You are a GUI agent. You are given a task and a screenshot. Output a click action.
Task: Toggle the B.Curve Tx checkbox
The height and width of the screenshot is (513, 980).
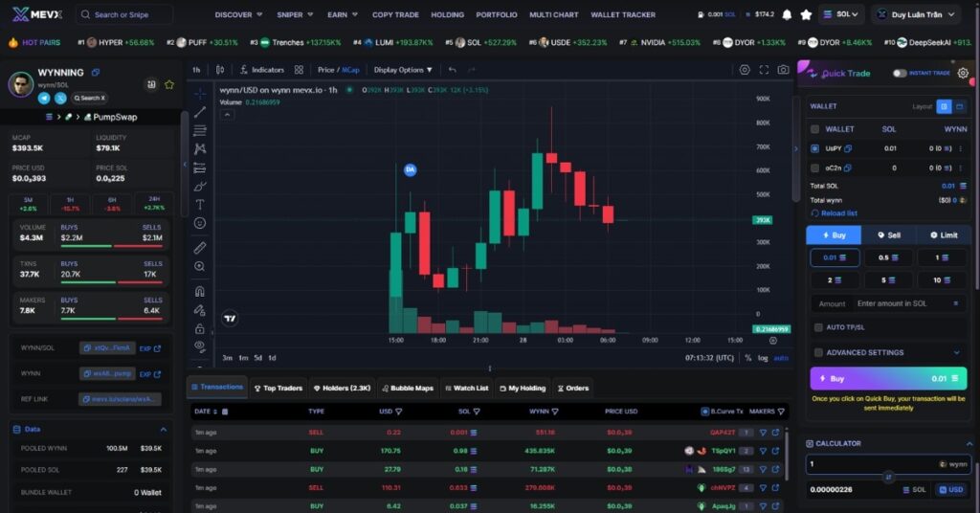(x=705, y=412)
